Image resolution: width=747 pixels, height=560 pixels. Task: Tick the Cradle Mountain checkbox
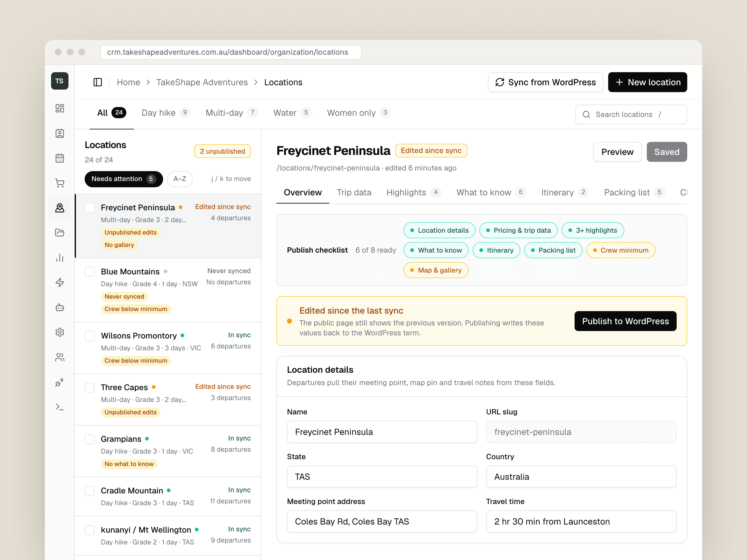(90, 491)
